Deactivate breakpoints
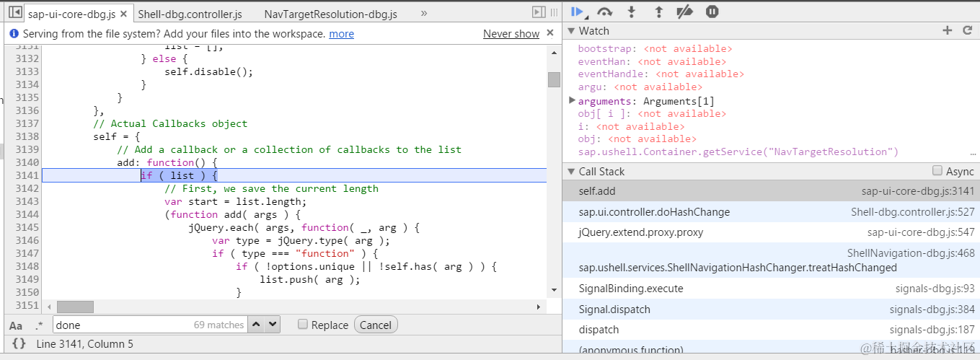The height and width of the screenshot is (360, 980). pos(685,12)
